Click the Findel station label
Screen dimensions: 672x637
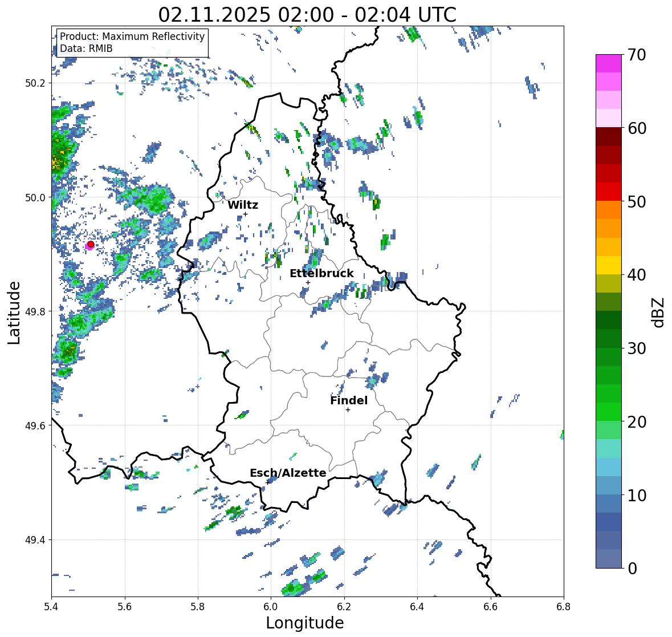349,400
